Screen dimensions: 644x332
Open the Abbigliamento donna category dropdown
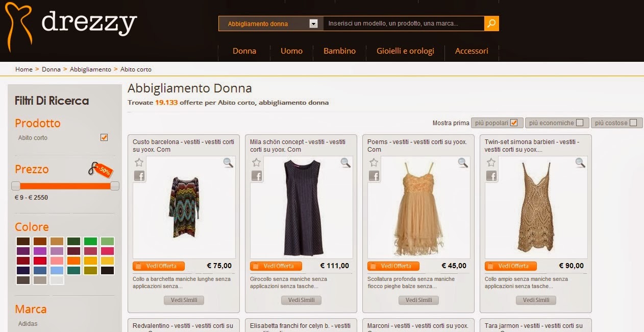270,23
